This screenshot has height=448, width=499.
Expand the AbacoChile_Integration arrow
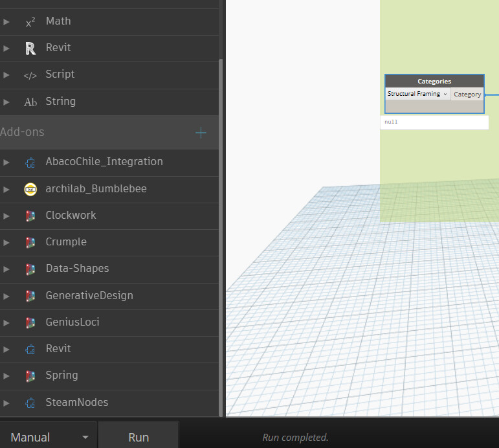click(x=6, y=162)
